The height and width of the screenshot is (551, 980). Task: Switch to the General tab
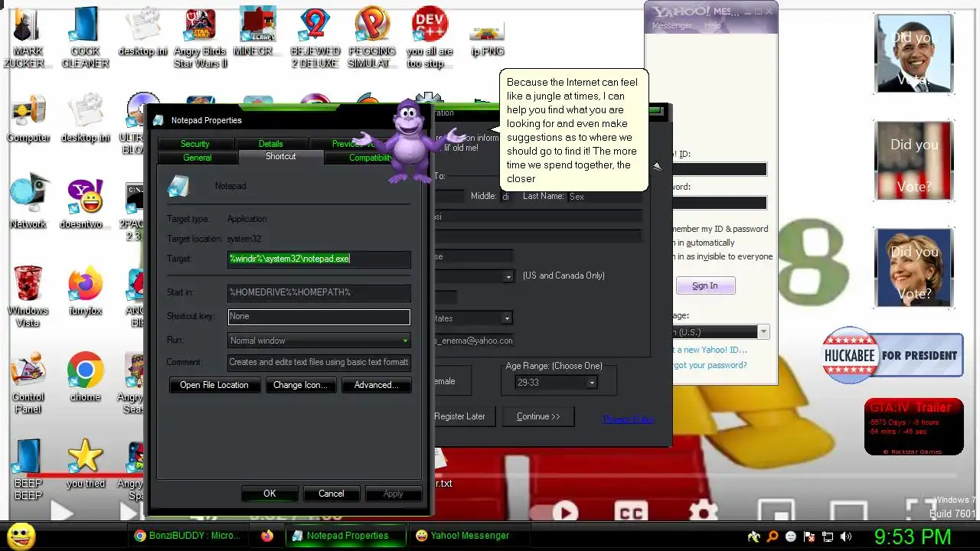tap(197, 158)
